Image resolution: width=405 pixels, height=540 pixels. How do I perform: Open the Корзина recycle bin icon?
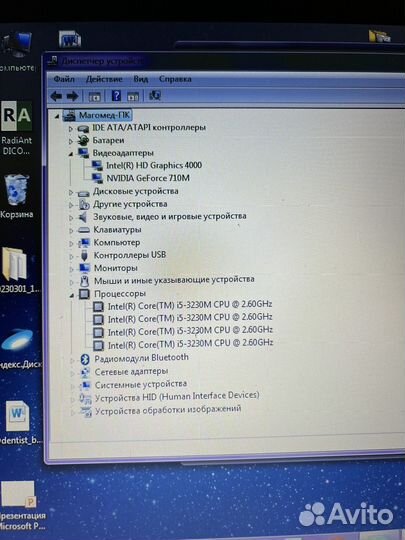16,196
